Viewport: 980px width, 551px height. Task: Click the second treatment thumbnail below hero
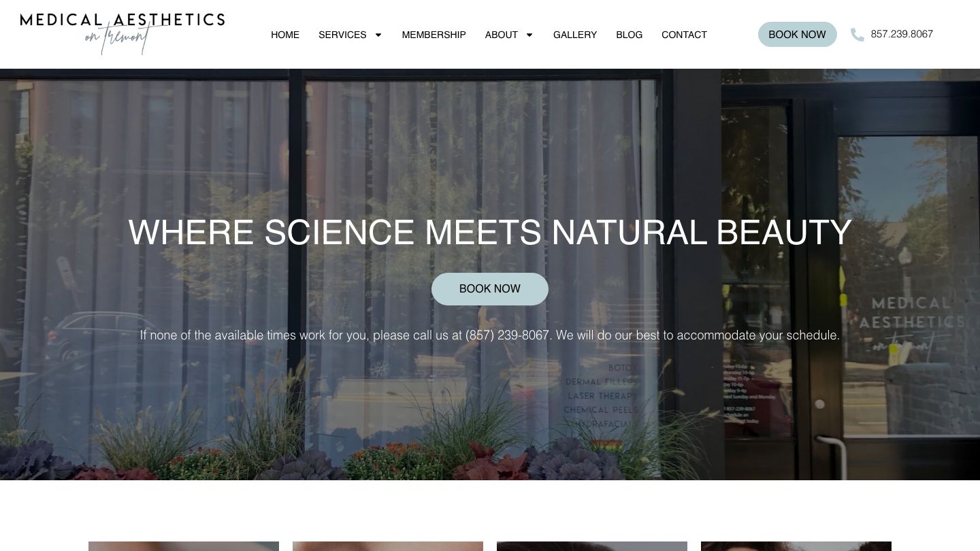(x=388, y=546)
